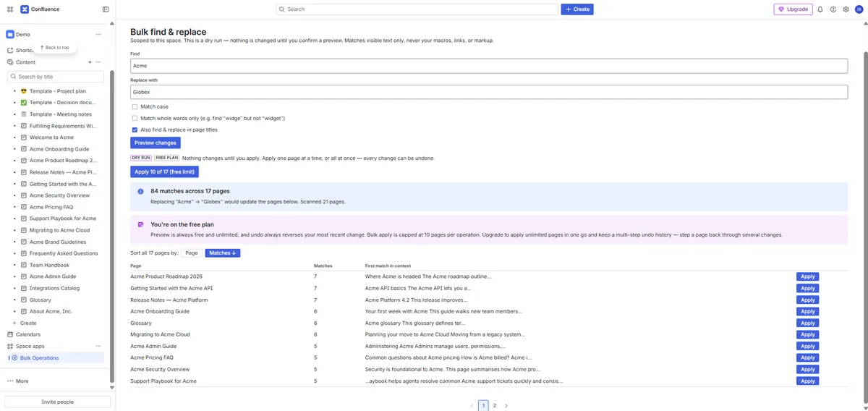This screenshot has width=868, height=411.
Task: Click the top Search box
Action: (x=417, y=9)
